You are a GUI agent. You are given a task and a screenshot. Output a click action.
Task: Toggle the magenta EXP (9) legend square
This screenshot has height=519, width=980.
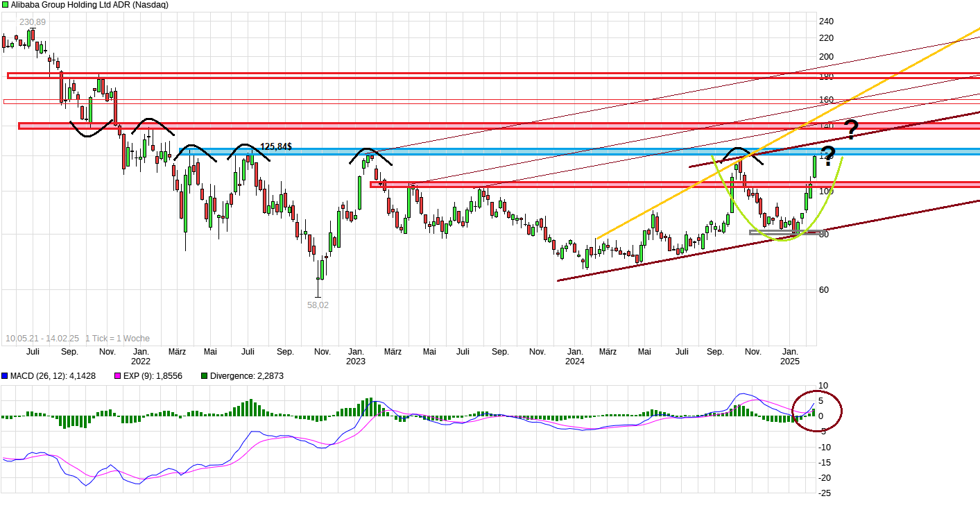117,375
